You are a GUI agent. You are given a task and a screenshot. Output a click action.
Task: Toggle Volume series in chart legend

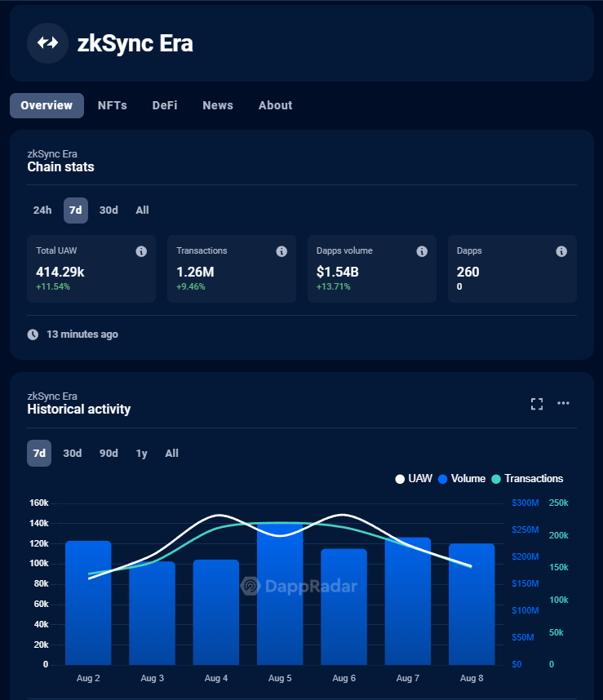pyautogui.click(x=462, y=479)
